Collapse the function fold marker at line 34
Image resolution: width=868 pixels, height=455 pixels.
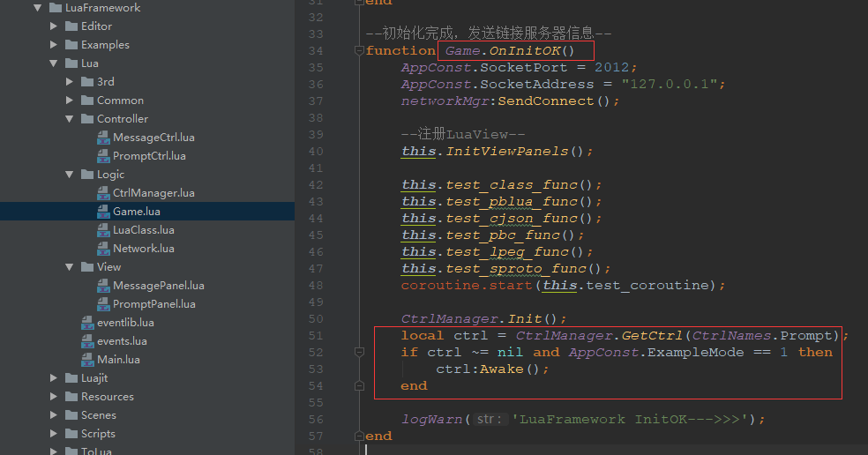[x=359, y=50]
